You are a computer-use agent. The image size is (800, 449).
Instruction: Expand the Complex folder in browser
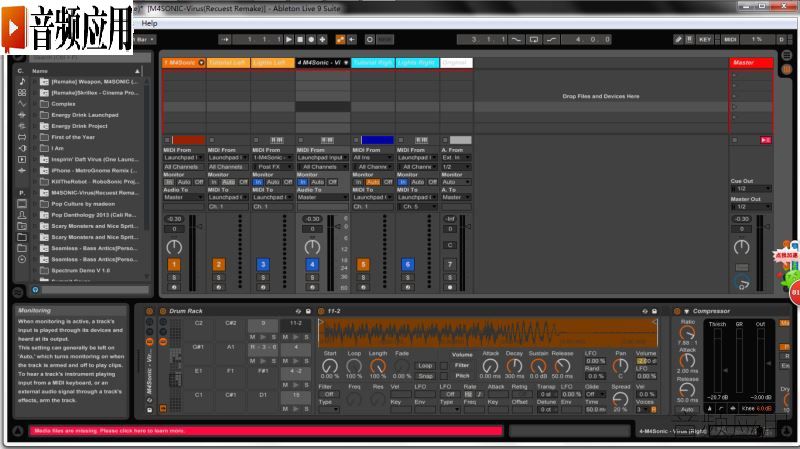tap(35, 104)
